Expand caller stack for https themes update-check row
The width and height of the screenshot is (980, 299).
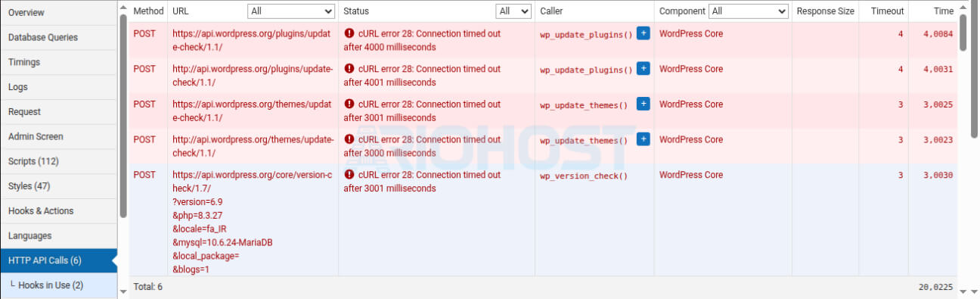644,104
